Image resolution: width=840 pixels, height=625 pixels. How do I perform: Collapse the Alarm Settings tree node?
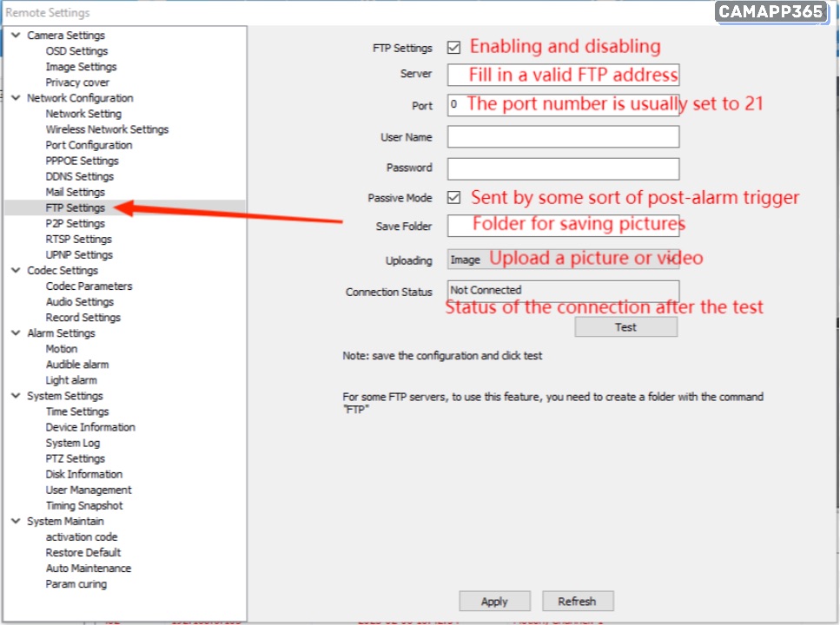[x=17, y=333]
